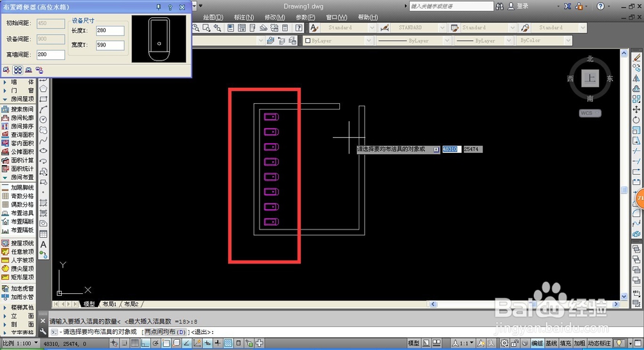Select the ellipse draw tool

click(x=43, y=151)
